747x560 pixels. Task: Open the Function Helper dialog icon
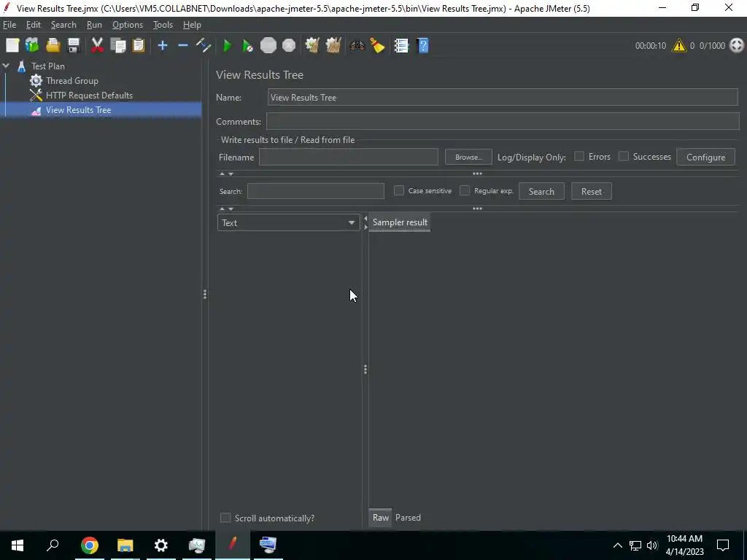pos(401,46)
